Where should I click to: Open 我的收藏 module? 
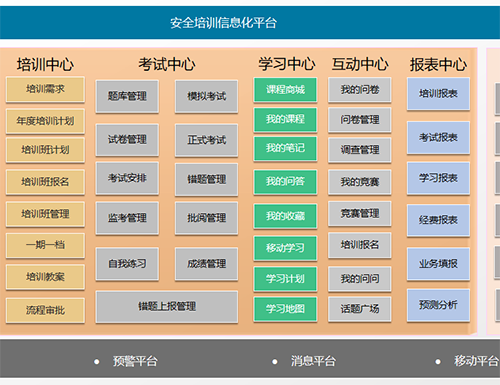pos(285,216)
